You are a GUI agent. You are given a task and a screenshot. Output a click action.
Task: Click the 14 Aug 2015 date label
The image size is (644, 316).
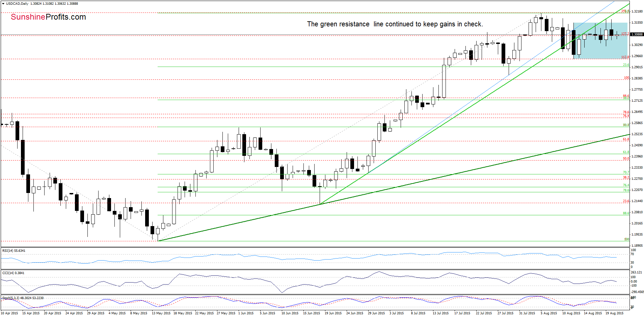(593, 313)
